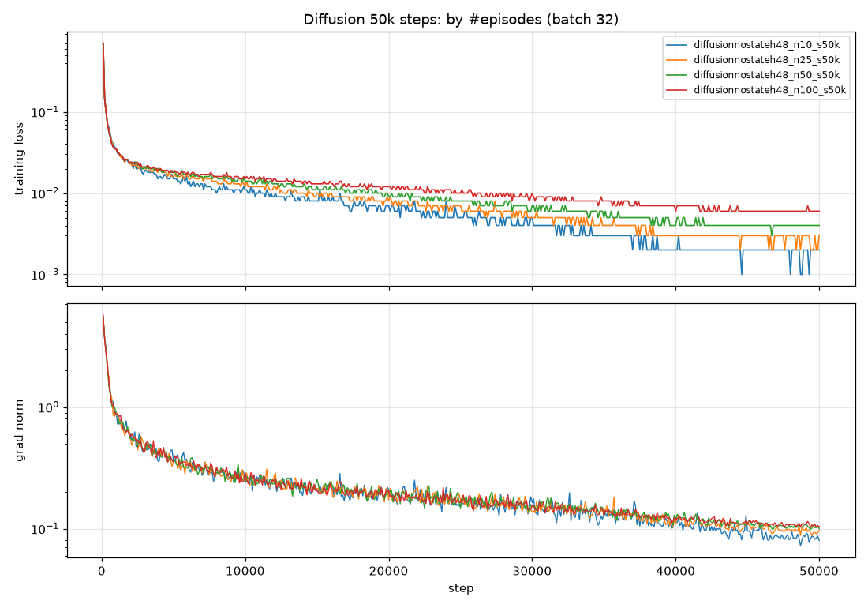Click the "grad norm" y-axis label
The image size is (868, 608).
pyautogui.click(x=20, y=430)
